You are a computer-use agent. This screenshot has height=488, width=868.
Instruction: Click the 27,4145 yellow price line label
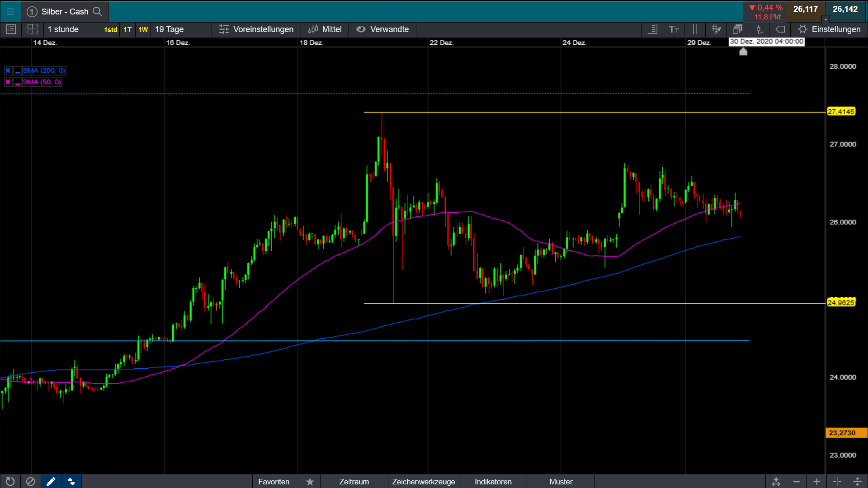click(x=841, y=112)
